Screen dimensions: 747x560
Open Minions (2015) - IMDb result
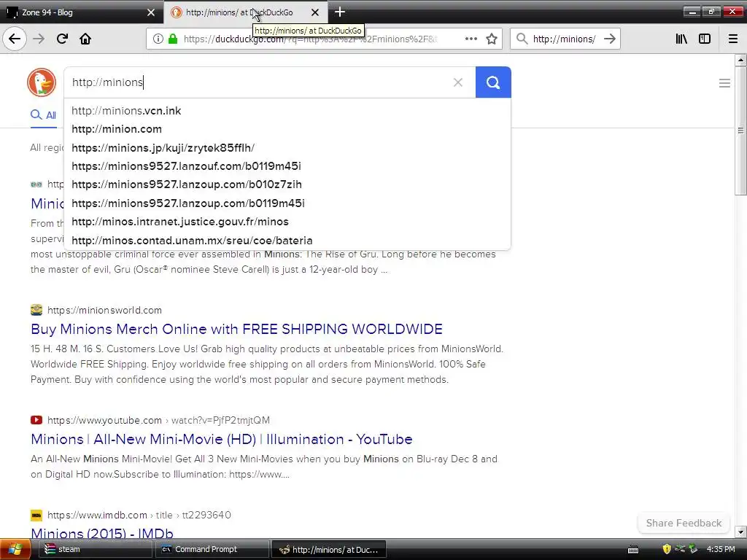[102, 533]
